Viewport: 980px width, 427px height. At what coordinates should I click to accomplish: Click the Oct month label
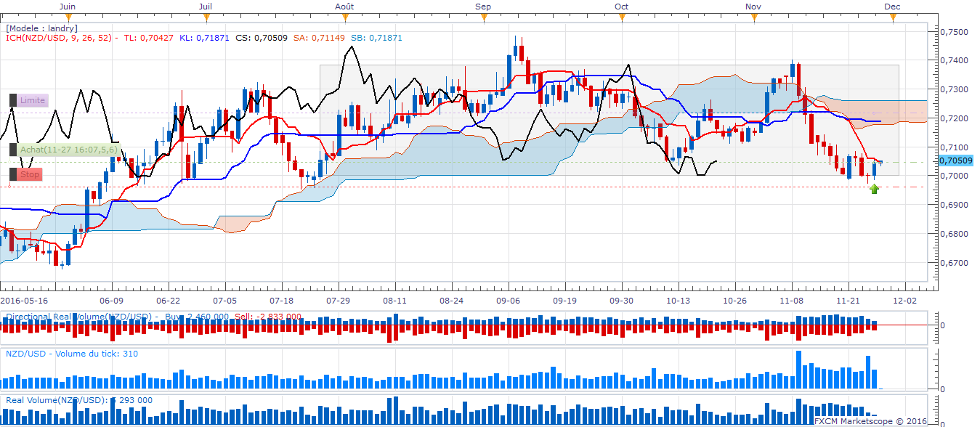[621, 6]
